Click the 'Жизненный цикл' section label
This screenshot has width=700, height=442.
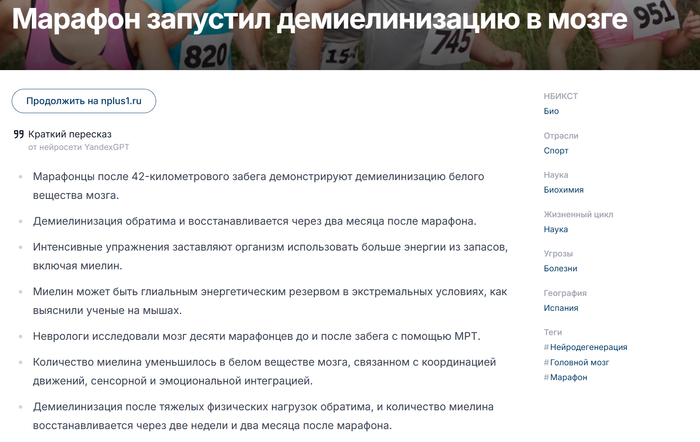(x=578, y=214)
